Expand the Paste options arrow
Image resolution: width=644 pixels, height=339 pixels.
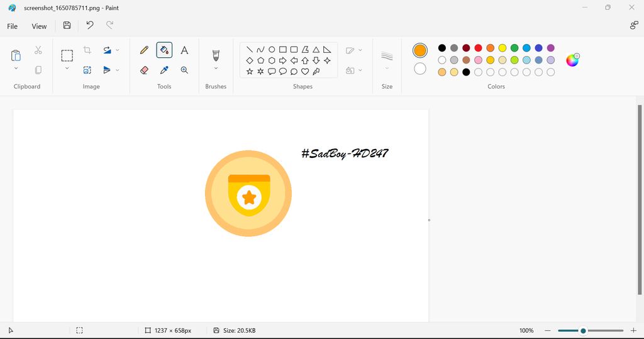point(16,68)
